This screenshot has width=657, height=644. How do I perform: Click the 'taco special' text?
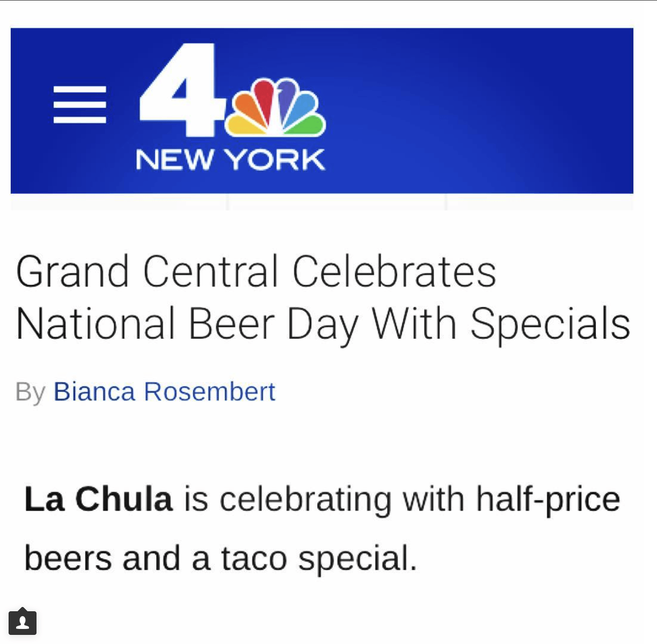coord(318,558)
